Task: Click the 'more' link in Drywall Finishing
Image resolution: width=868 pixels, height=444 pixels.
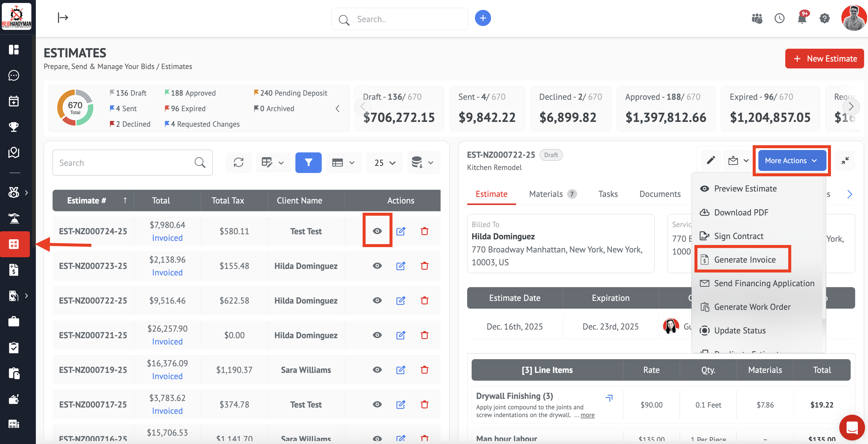Action: (x=587, y=415)
